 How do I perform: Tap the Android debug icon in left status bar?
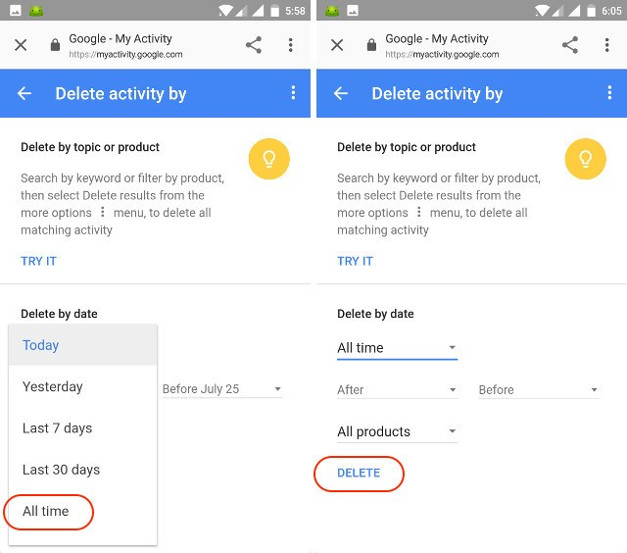pyautogui.click(x=36, y=11)
